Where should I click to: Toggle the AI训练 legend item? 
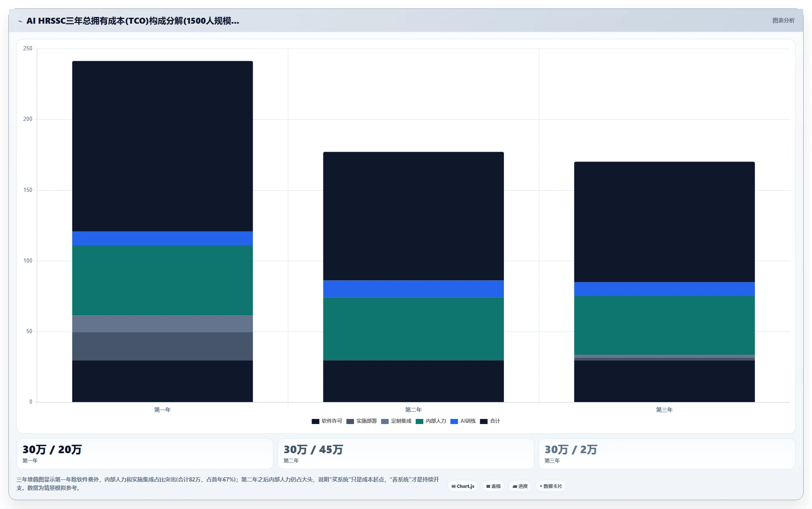coord(463,421)
